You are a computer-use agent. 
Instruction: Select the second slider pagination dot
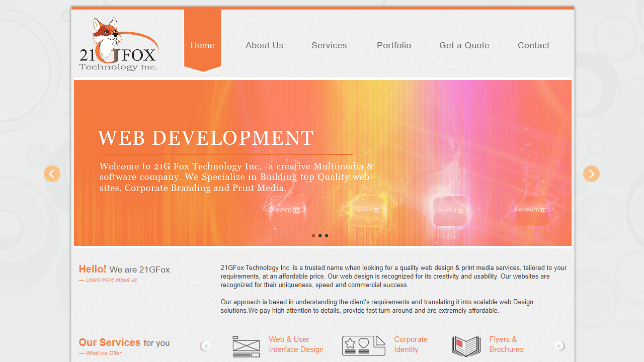[x=320, y=236]
